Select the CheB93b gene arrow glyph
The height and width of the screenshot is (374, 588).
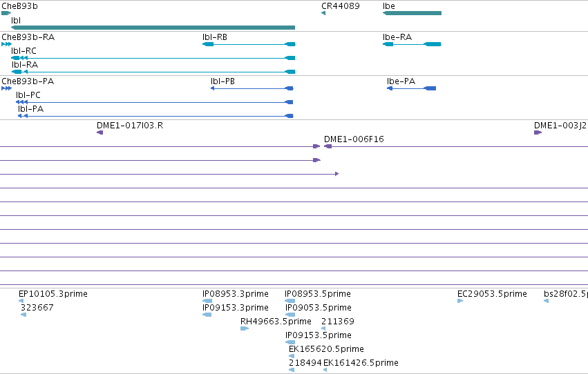tap(6, 13)
